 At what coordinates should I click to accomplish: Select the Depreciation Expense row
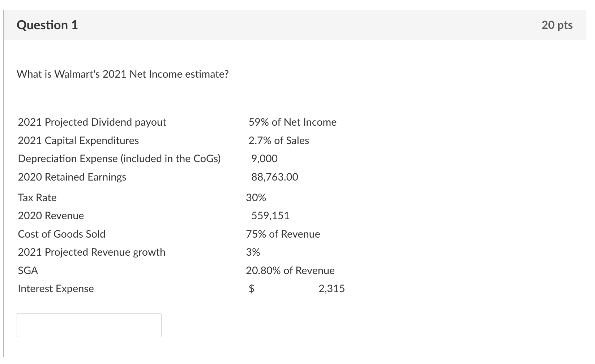click(x=120, y=158)
